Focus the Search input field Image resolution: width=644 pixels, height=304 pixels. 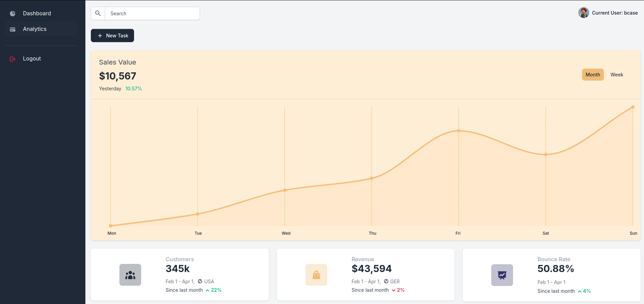152,14
